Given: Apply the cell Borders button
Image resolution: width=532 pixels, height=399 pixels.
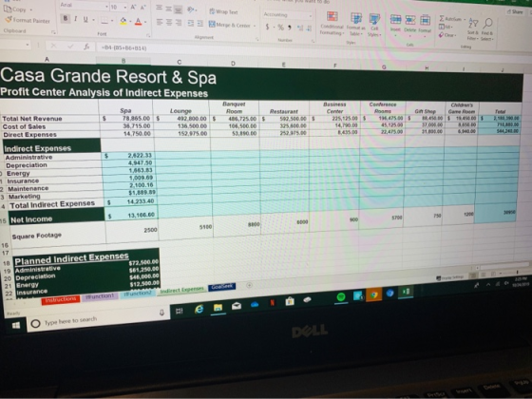Looking at the screenshot, I should click(x=104, y=21).
